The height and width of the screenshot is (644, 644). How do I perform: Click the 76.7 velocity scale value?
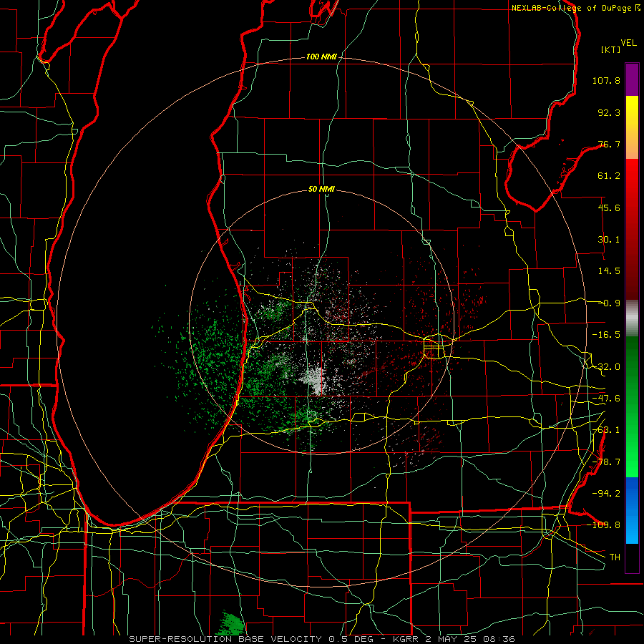[609, 144]
